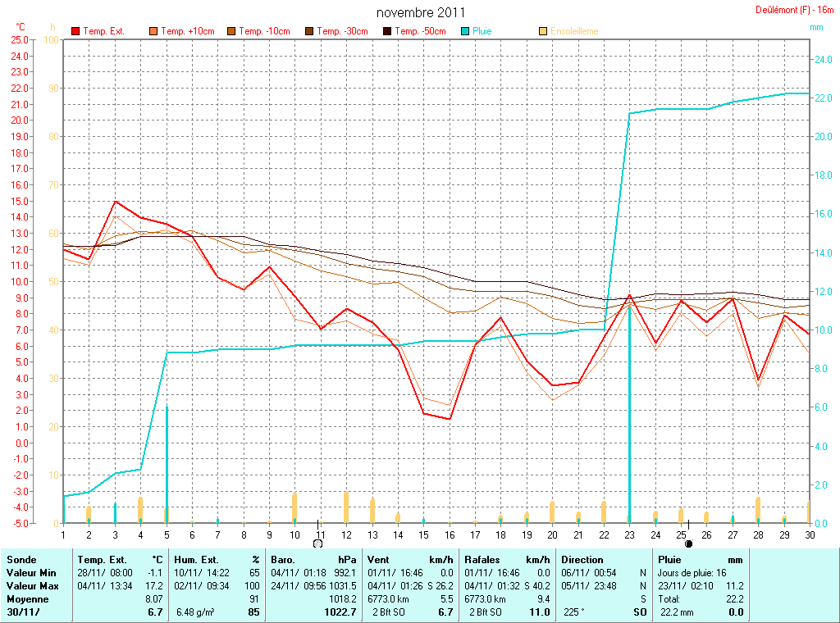
Task: Select the Hum. Ext. table header
Action: tap(194, 559)
